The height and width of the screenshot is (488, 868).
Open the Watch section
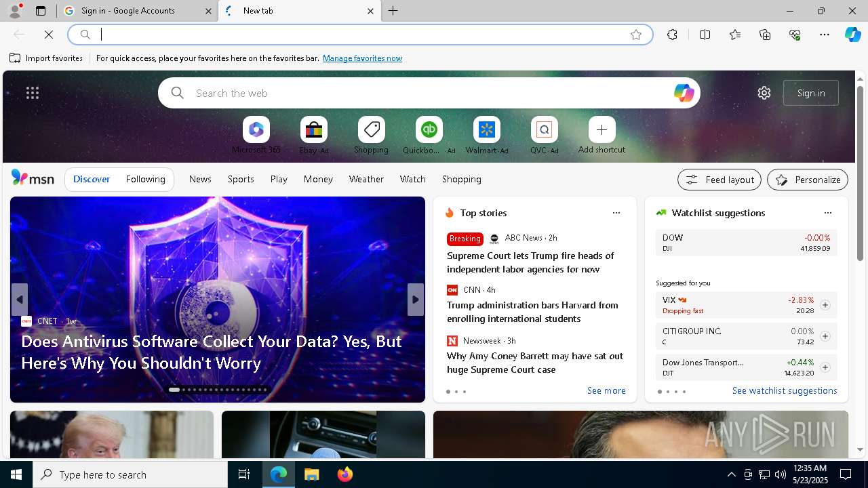[x=413, y=179]
